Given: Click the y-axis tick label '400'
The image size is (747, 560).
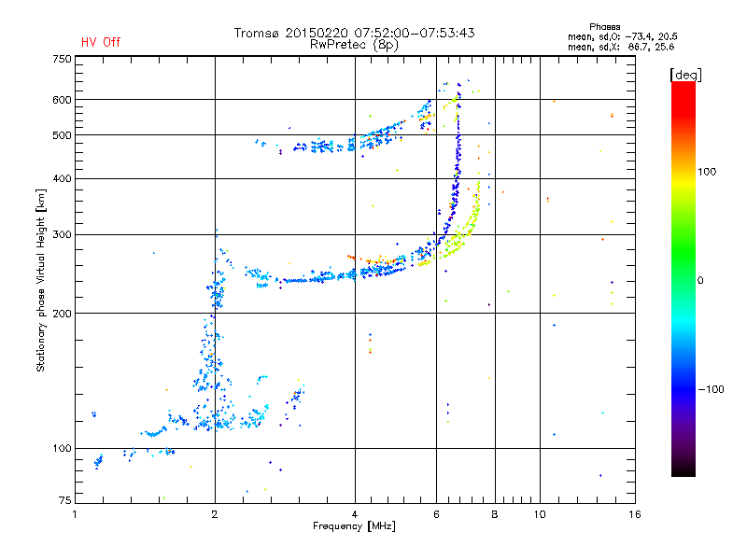Looking at the screenshot, I should 62,178.
